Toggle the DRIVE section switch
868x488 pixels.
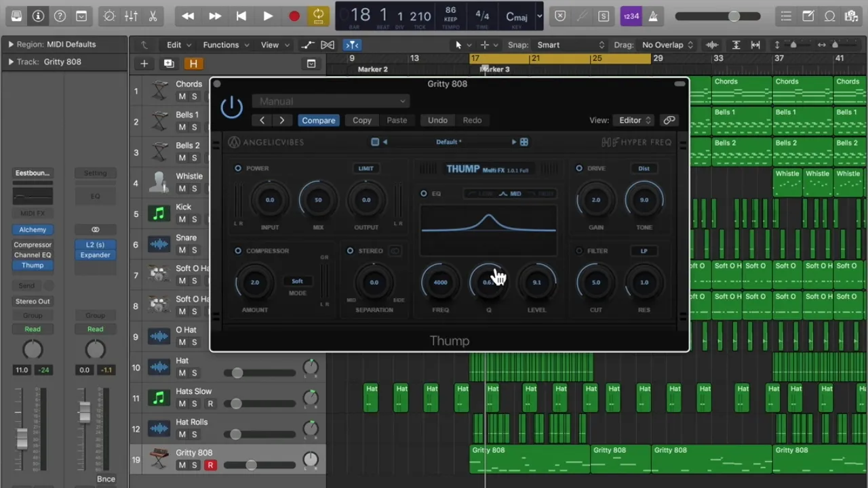click(x=579, y=168)
